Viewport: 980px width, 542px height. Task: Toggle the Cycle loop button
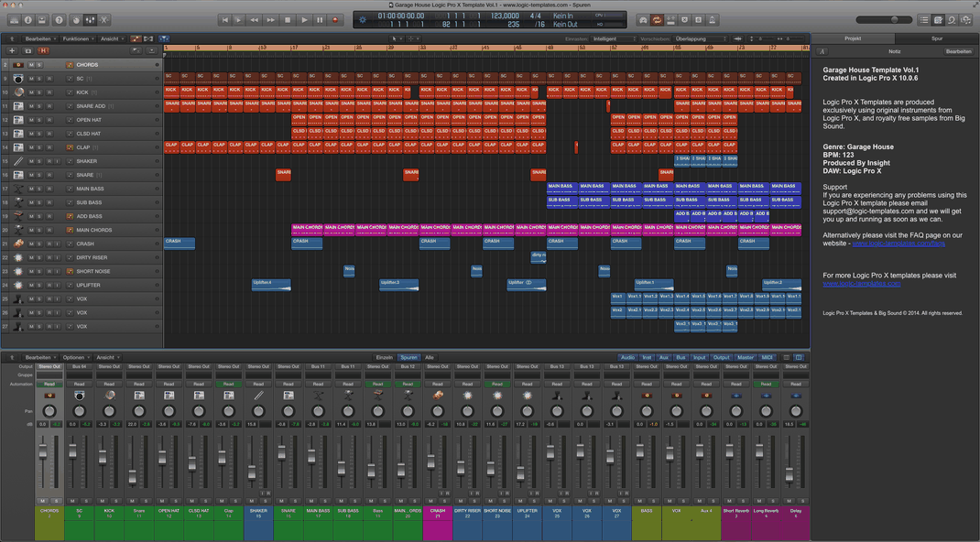tap(657, 20)
